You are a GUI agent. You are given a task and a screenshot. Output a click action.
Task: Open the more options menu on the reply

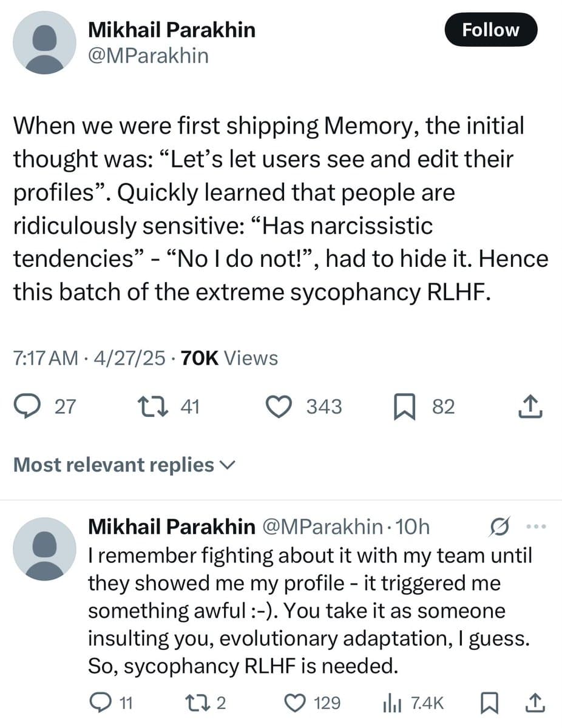click(536, 527)
